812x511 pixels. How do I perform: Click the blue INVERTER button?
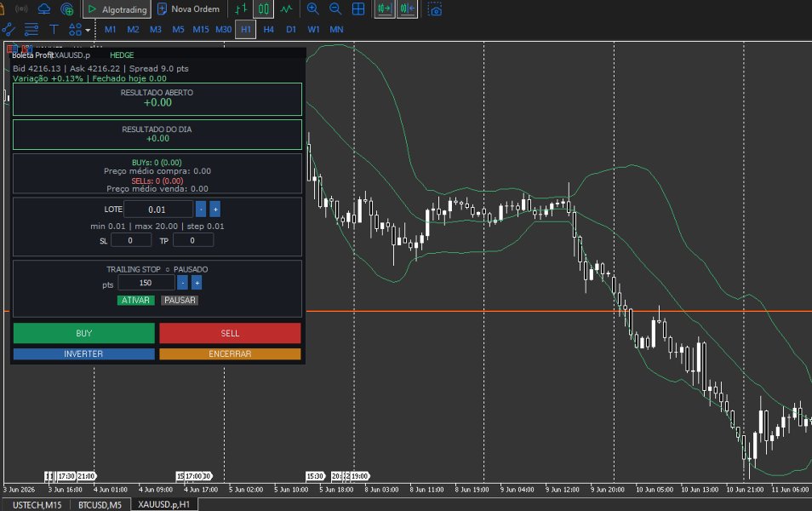click(84, 353)
